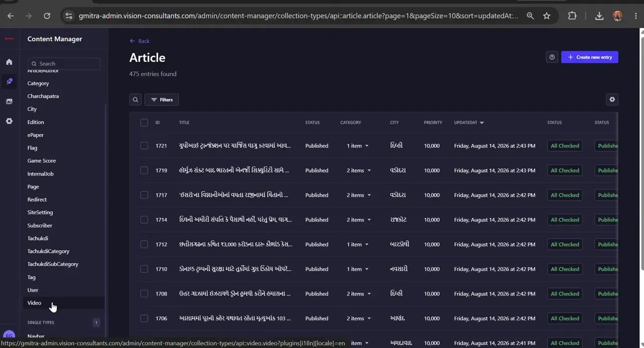Image resolution: width=644 pixels, height=348 pixels.
Task: Click Create new entry button
Action: click(590, 57)
